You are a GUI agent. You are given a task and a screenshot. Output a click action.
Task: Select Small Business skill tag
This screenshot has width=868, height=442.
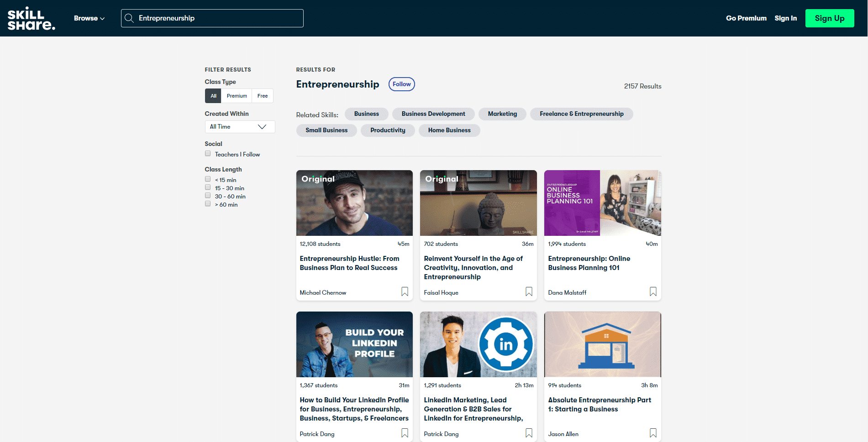point(326,130)
